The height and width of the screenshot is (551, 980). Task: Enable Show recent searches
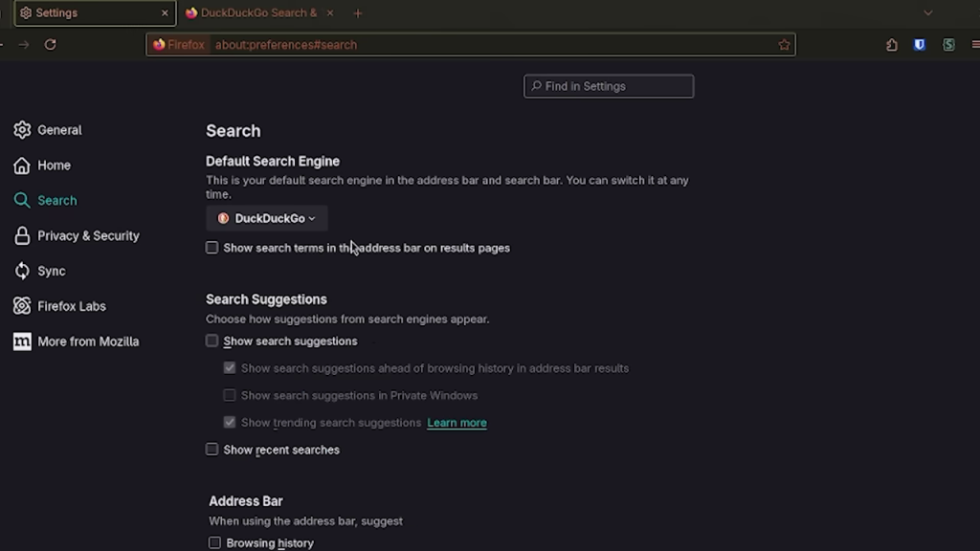pos(212,450)
